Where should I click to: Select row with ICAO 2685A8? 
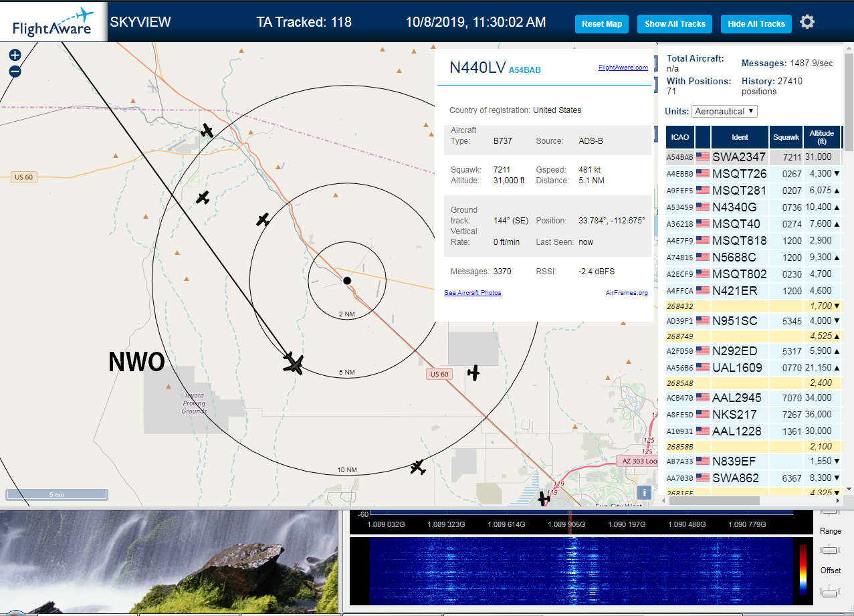coord(754,383)
